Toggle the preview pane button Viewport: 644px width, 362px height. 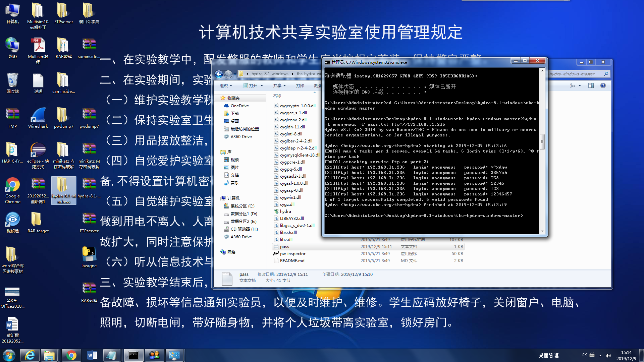click(x=591, y=86)
